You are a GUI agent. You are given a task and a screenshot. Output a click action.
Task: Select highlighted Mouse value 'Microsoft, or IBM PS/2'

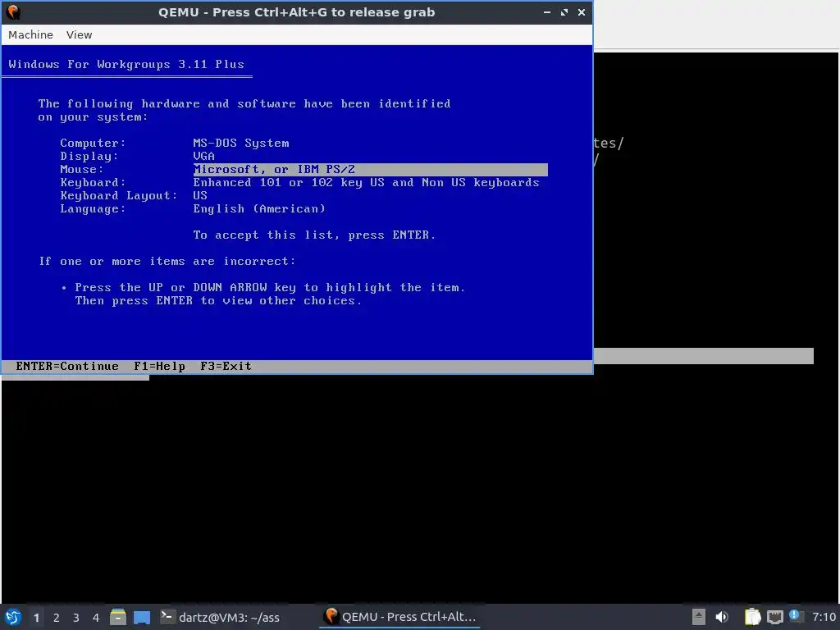[x=370, y=170]
